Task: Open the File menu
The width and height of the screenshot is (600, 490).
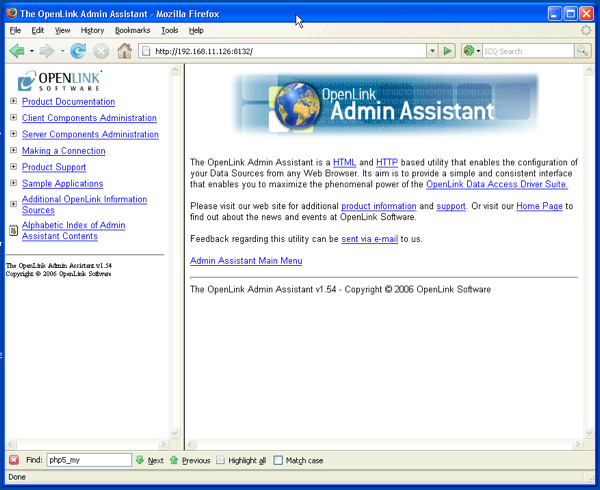Action: click(15, 30)
